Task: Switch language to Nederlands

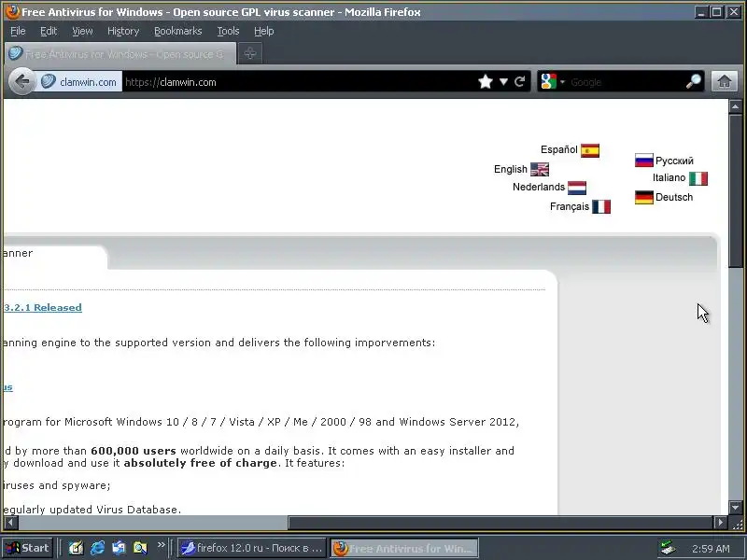Action: 539,187
